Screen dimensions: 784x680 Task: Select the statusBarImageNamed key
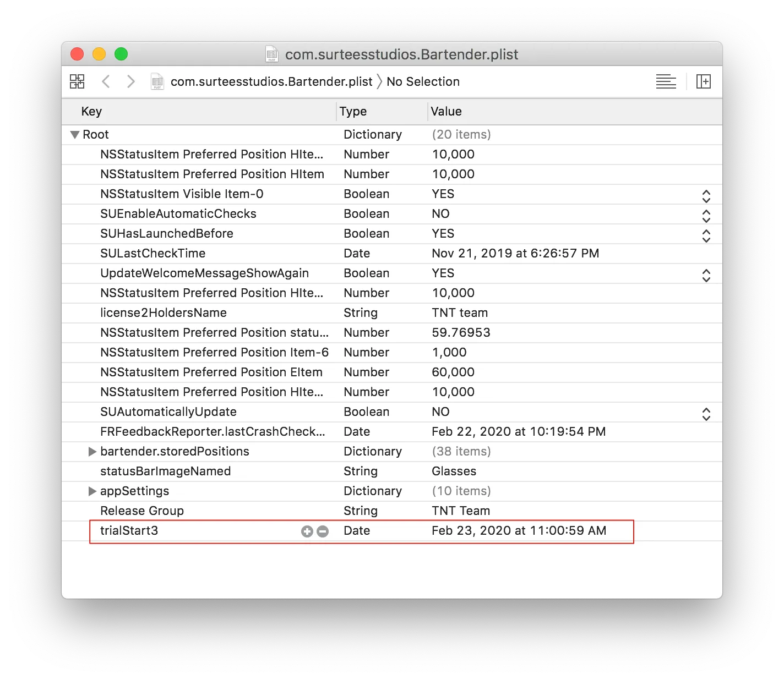point(165,471)
